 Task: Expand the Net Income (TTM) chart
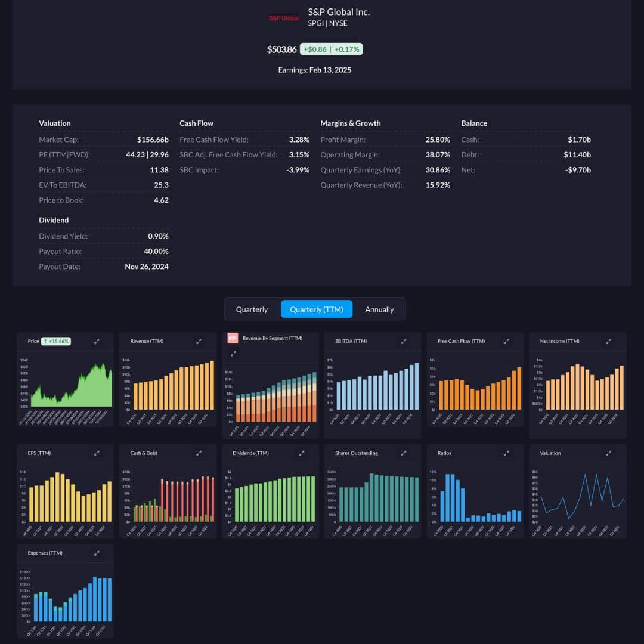coord(609,341)
